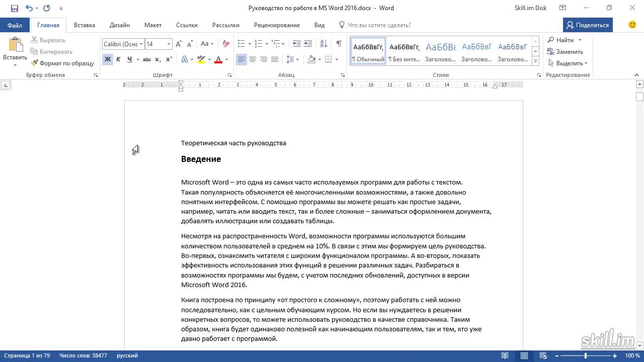Apply the yellow text highlight color
Screen dimensions: 644x362
(201, 59)
